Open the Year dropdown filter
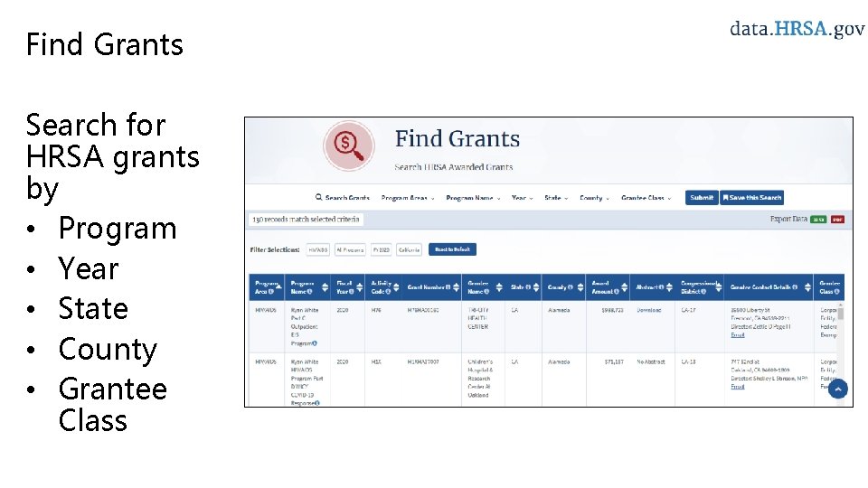The height and width of the screenshot is (488, 868). click(x=522, y=198)
